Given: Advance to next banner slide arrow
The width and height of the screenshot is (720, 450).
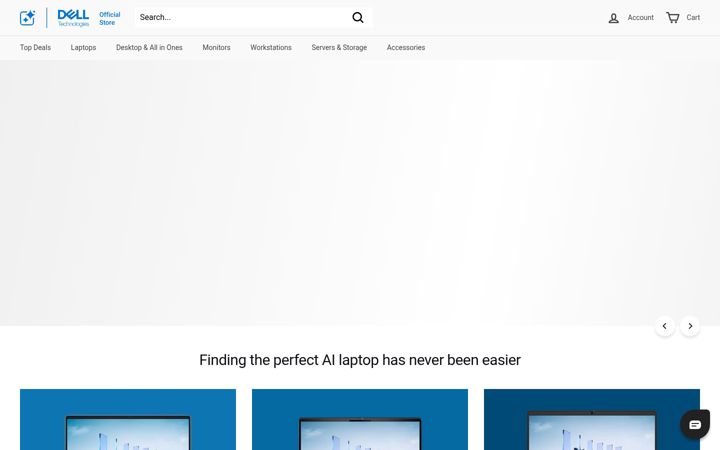Looking at the screenshot, I should click(x=690, y=326).
